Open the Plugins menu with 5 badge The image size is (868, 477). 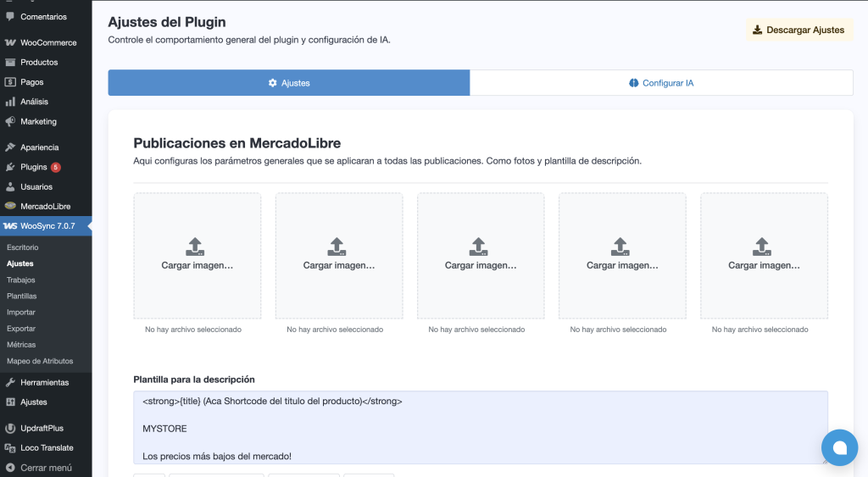click(x=46, y=167)
